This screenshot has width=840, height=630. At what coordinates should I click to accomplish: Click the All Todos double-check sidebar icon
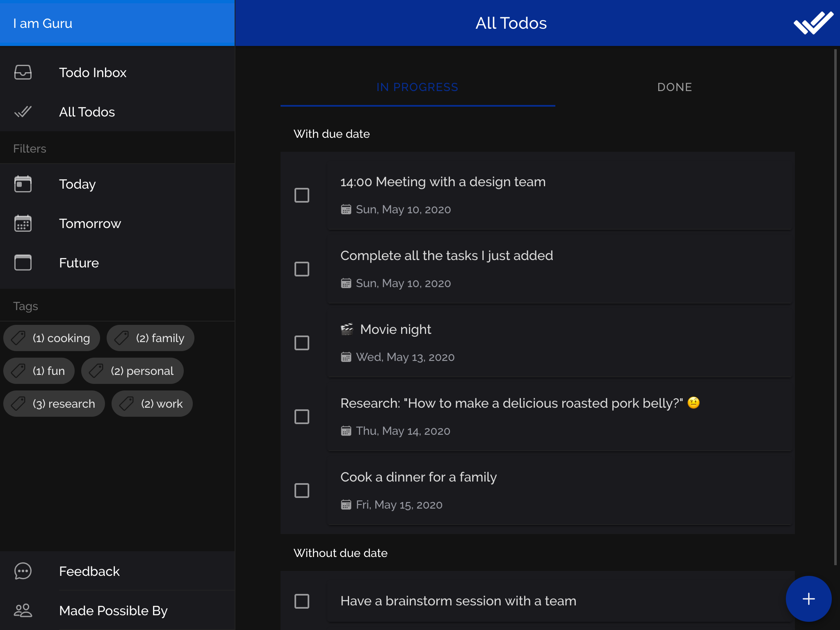(x=23, y=112)
